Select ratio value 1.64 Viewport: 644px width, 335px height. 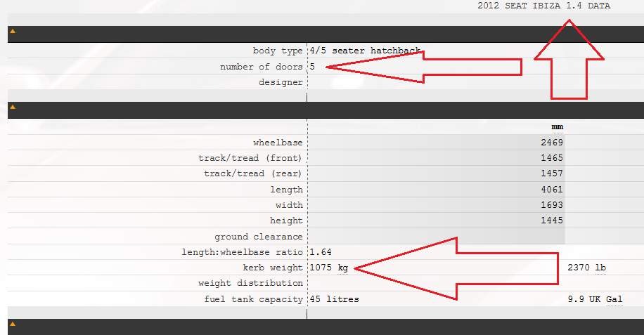tap(321, 251)
